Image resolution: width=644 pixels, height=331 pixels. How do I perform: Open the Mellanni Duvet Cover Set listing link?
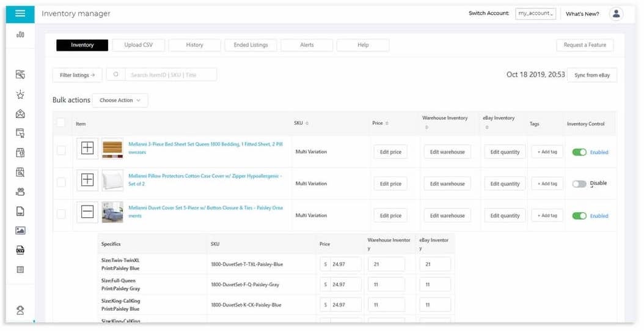click(x=205, y=208)
